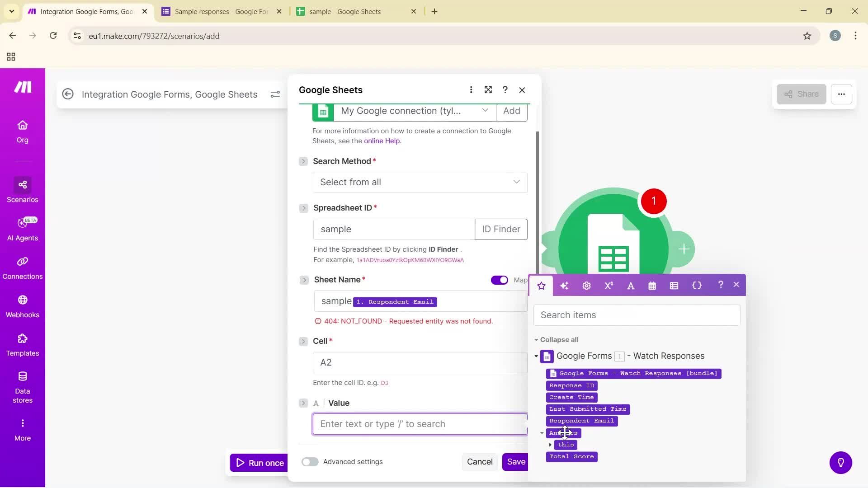Collapse the Google Forms - Watch Responses group

coord(536,357)
